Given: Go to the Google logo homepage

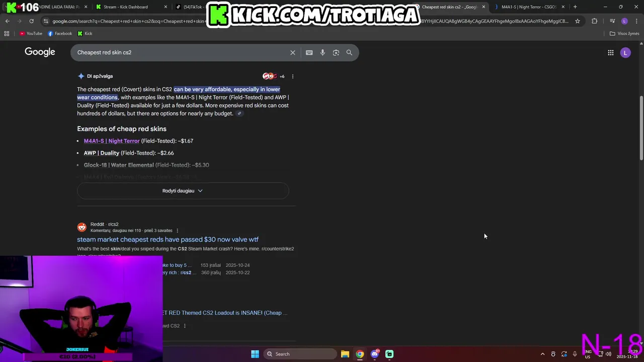Looking at the screenshot, I should tap(40, 52).
